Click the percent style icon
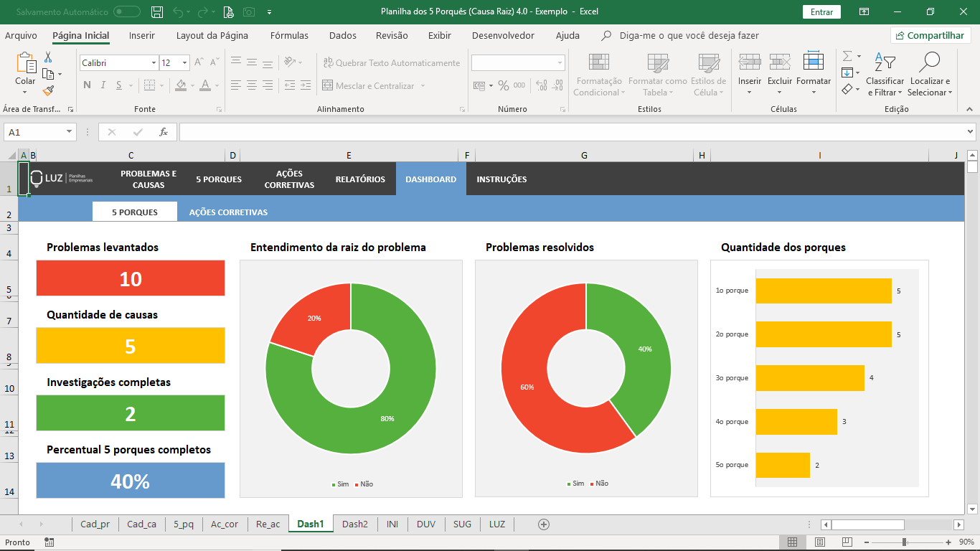980x551 pixels. coord(504,85)
